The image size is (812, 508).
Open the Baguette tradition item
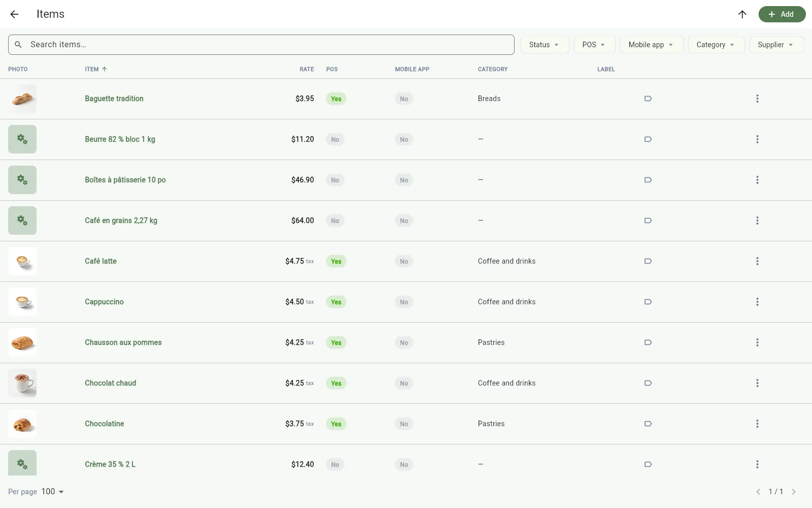114,99
